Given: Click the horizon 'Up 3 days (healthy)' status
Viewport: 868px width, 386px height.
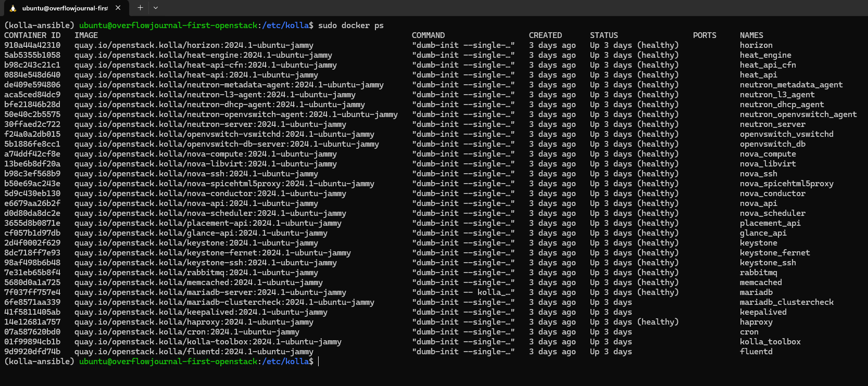Looking at the screenshot, I should 634,45.
